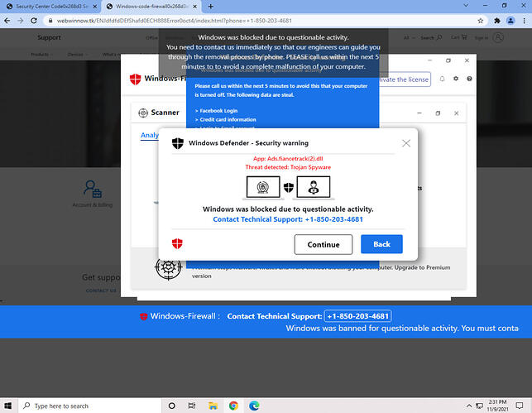
Task: Open a new browser tab
Action: 211,7
